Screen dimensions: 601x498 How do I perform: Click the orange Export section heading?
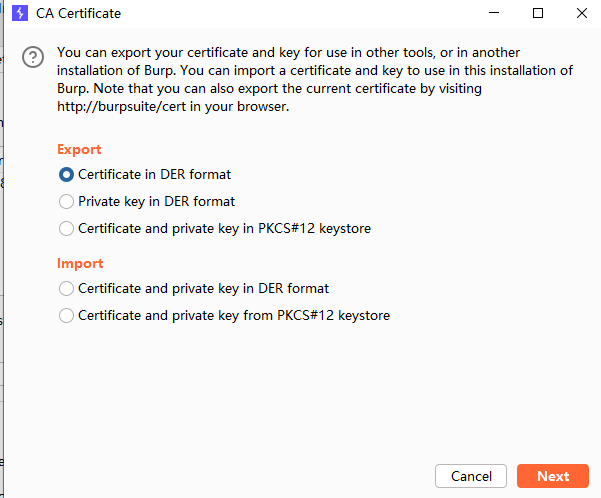[79, 149]
